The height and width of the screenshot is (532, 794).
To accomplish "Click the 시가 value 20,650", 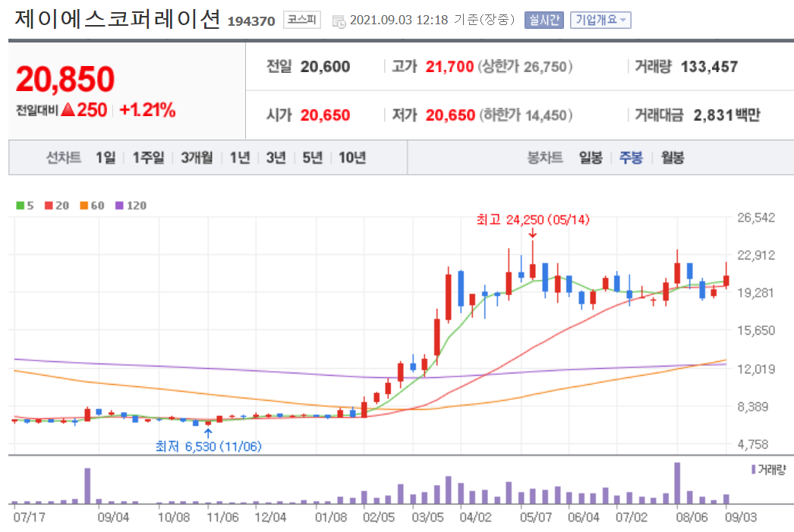I will click(x=325, y=115).
